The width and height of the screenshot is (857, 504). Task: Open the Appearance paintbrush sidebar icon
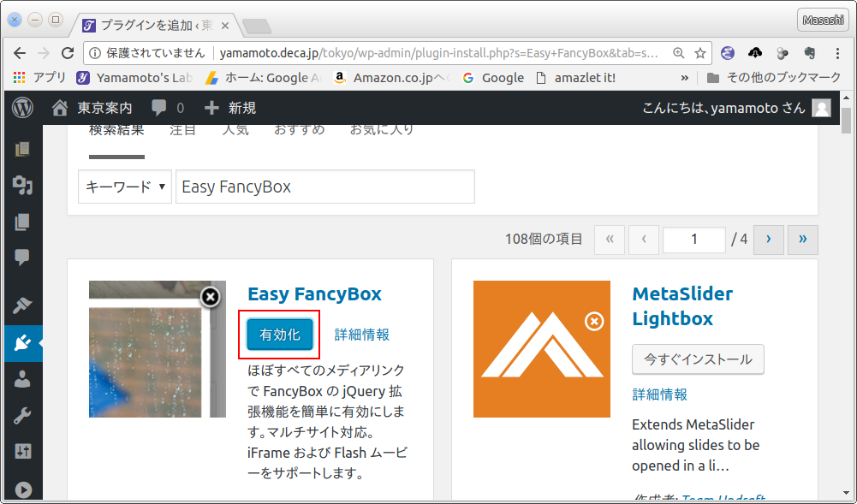click(x=22, y=305)
